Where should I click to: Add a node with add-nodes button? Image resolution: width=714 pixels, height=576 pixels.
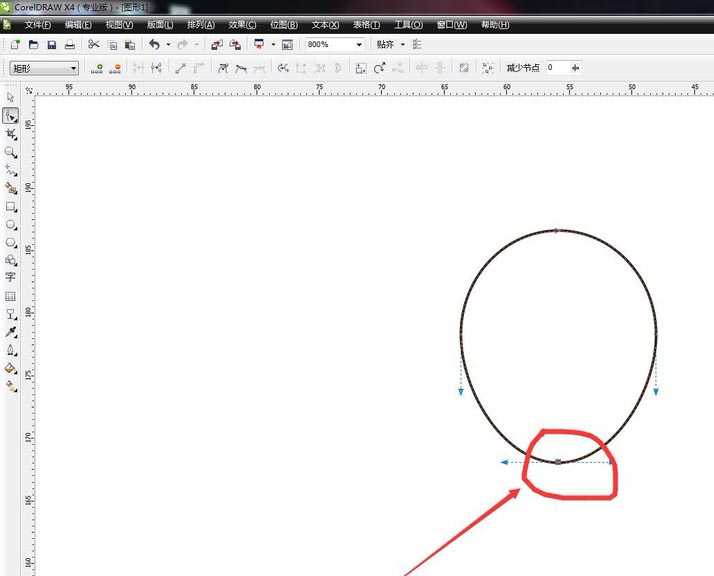click(x=97, y=68)
